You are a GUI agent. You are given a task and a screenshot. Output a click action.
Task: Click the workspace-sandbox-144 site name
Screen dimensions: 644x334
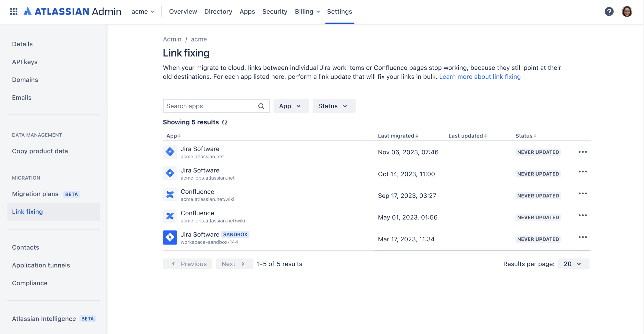tap(209, 242)
